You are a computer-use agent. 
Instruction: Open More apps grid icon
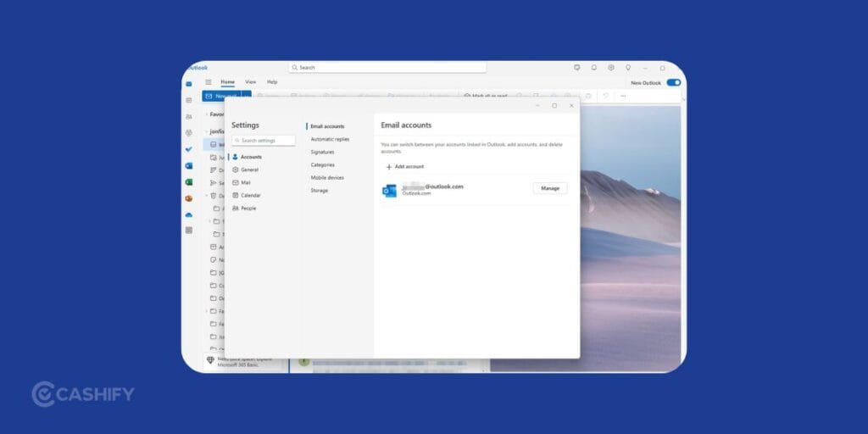coord(189,231)
